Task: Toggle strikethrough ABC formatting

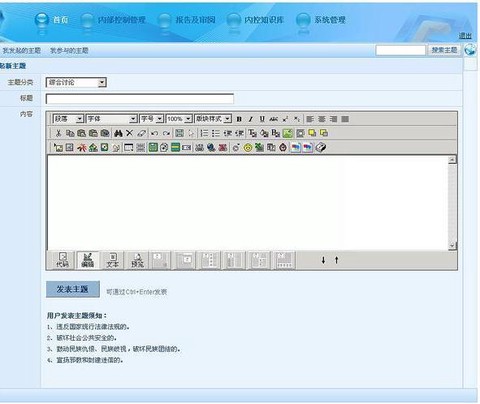Action: click(x=274, y=119)
